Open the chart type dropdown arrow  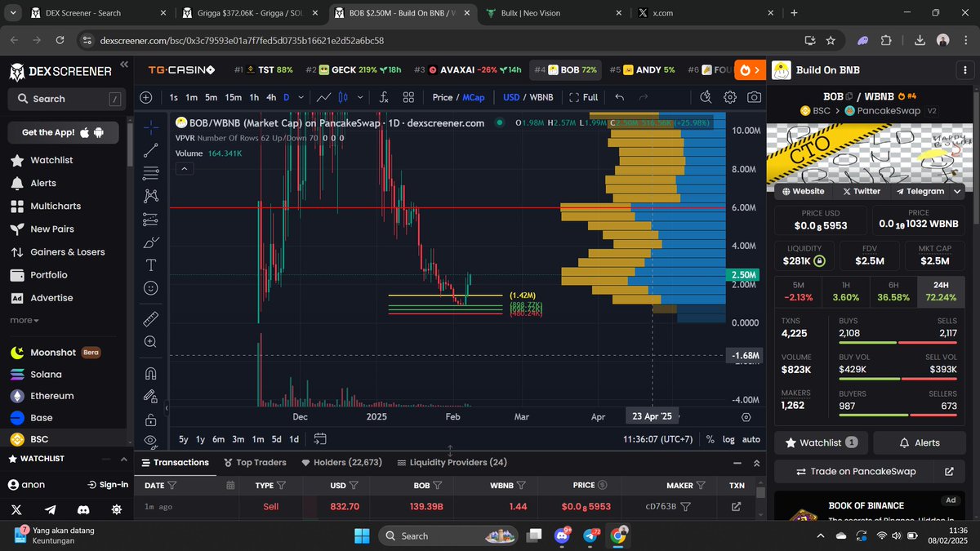360,97
